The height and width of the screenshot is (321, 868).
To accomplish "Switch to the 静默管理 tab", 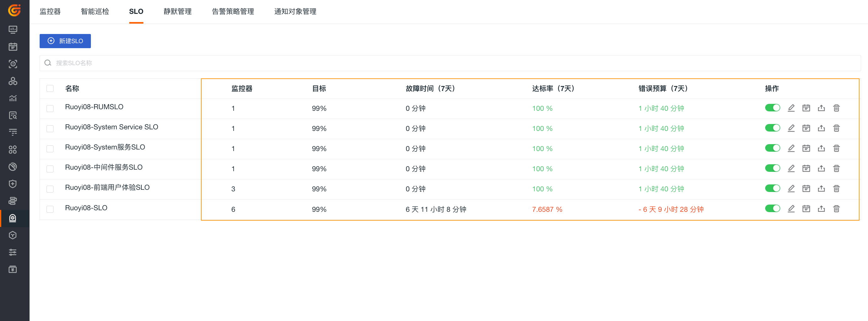I will (178, 11).
